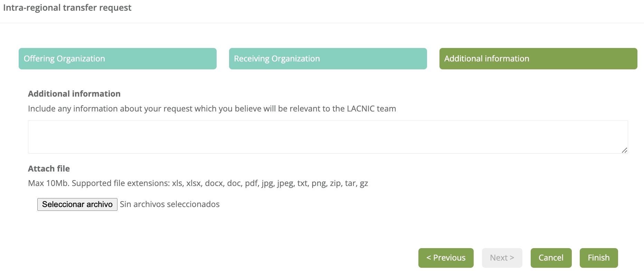Click the bold 'Additional information' section heading

point(74,94)
